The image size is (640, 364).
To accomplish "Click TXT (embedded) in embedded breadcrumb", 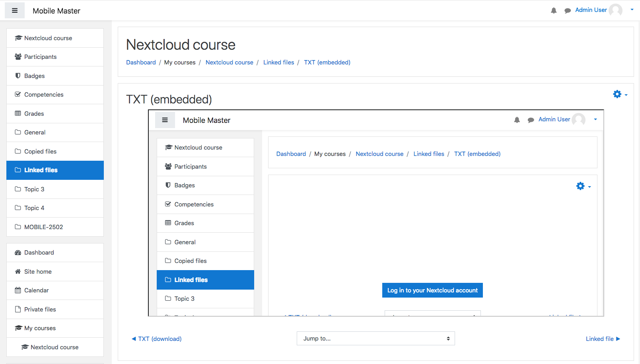I will (x=477, y=154).
